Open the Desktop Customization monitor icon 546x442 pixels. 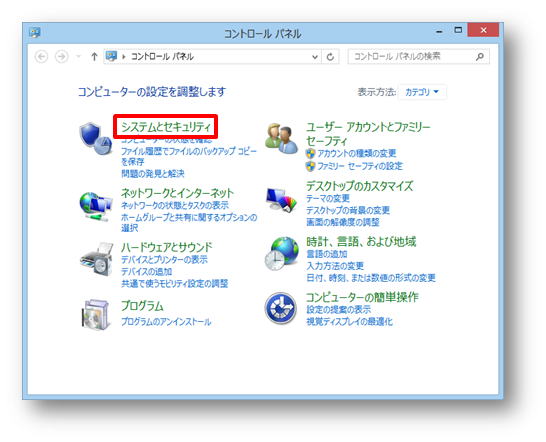coord(281,200)
